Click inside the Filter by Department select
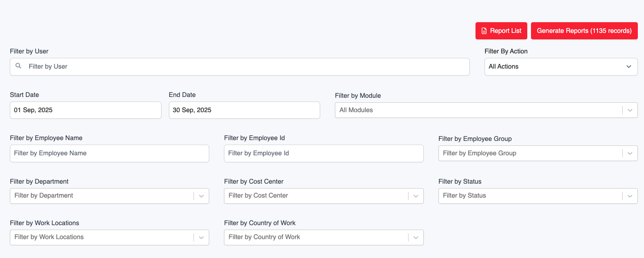Image resolution: width=644 pixels, height=258 pixels. coord(101,196)
